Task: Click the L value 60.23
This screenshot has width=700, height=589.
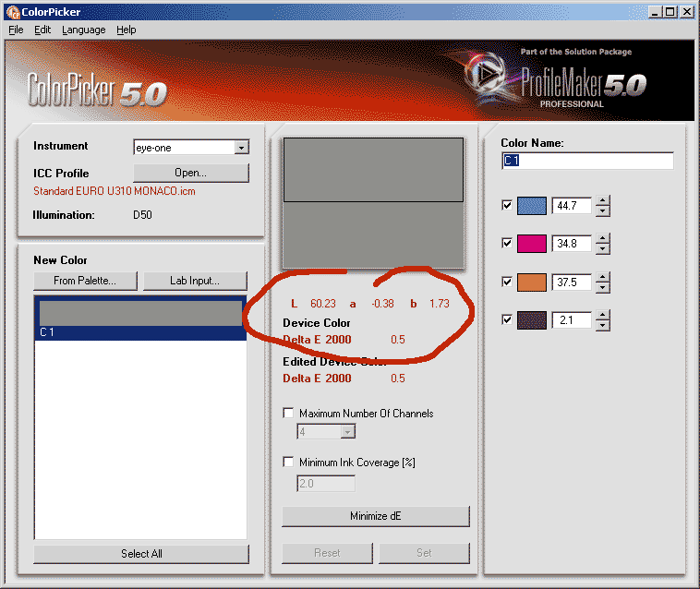Action: tap(323, 304)
